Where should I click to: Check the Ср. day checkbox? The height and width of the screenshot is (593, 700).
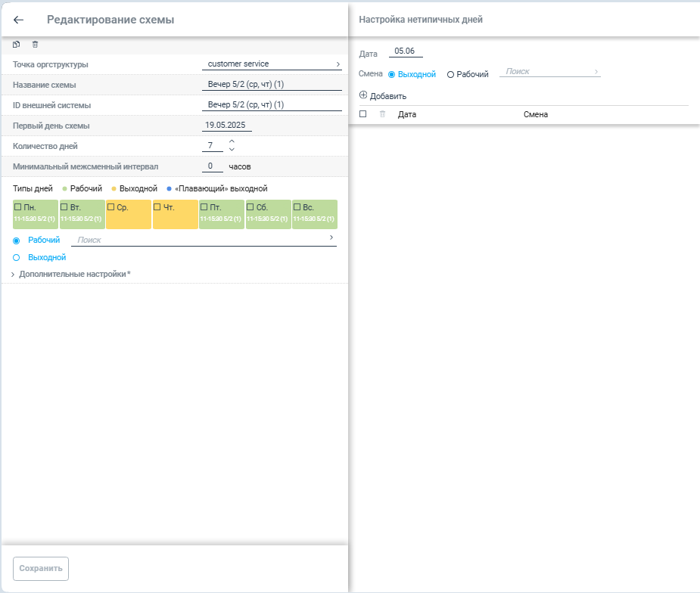pos(110,207)
